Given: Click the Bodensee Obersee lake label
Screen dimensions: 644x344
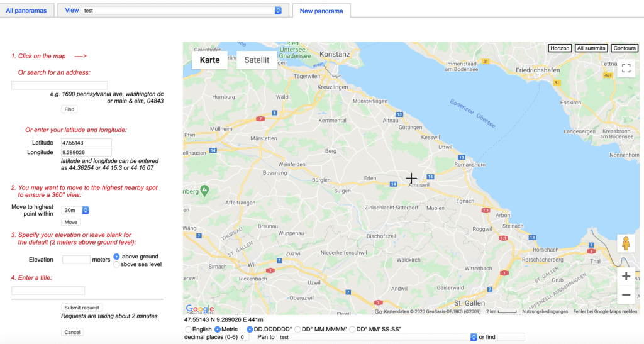Looking at the screenshot, I should pyautogui.click(x=473, y=113).
